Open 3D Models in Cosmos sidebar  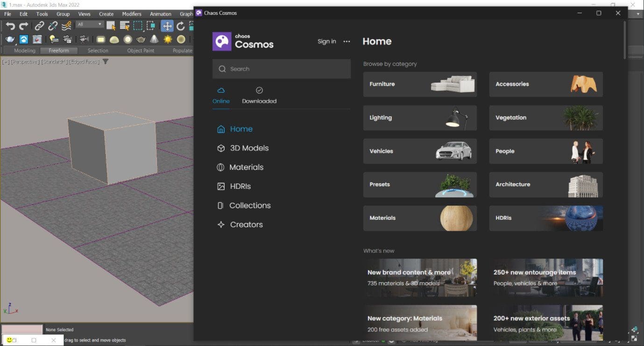(243, 148)
